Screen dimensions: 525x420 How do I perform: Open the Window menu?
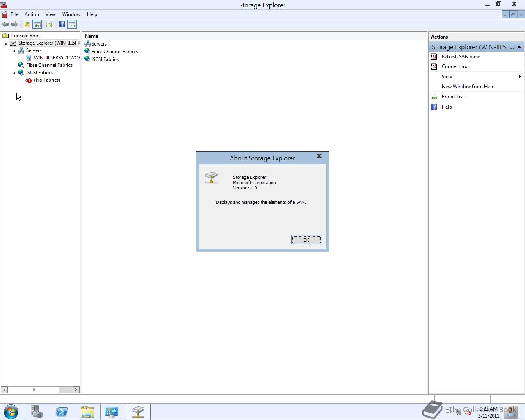coord(71,14)
